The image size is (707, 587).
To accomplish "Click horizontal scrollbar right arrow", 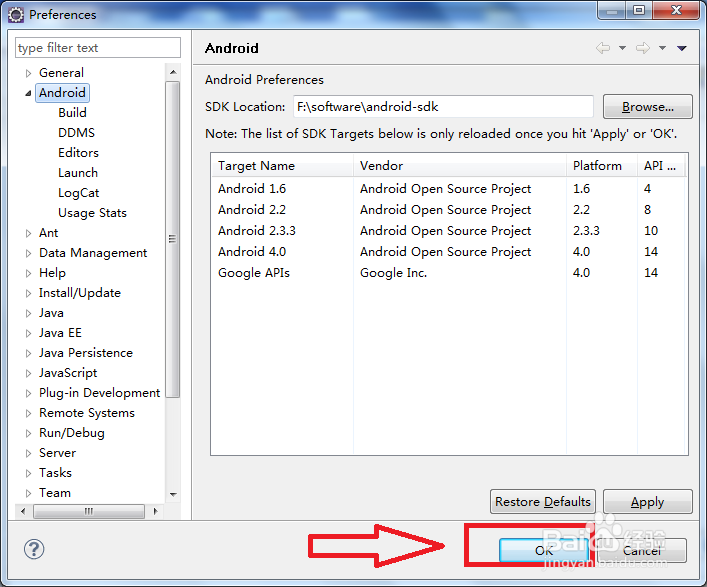I will (156, 511).
